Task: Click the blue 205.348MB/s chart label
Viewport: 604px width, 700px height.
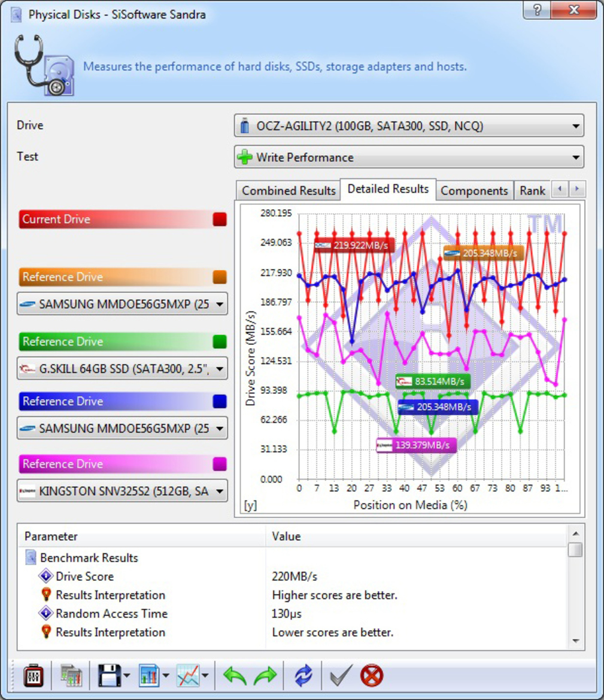Action: pos(438,407)
